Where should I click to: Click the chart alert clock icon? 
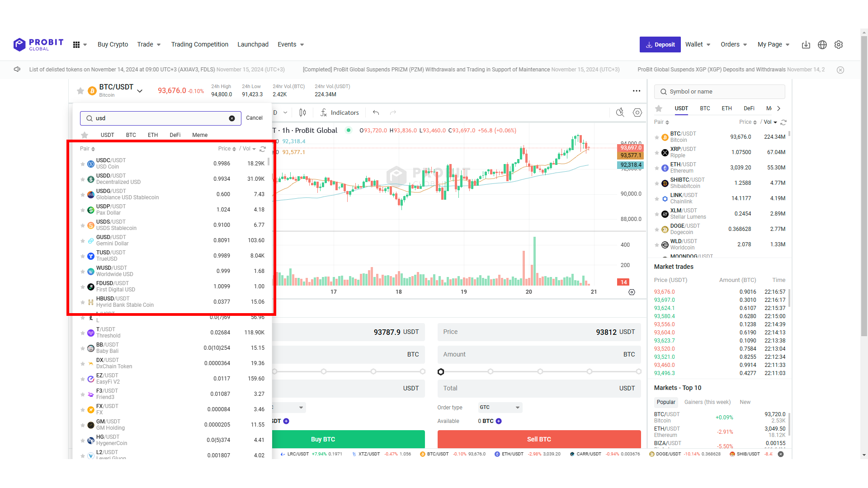point(620,113)
